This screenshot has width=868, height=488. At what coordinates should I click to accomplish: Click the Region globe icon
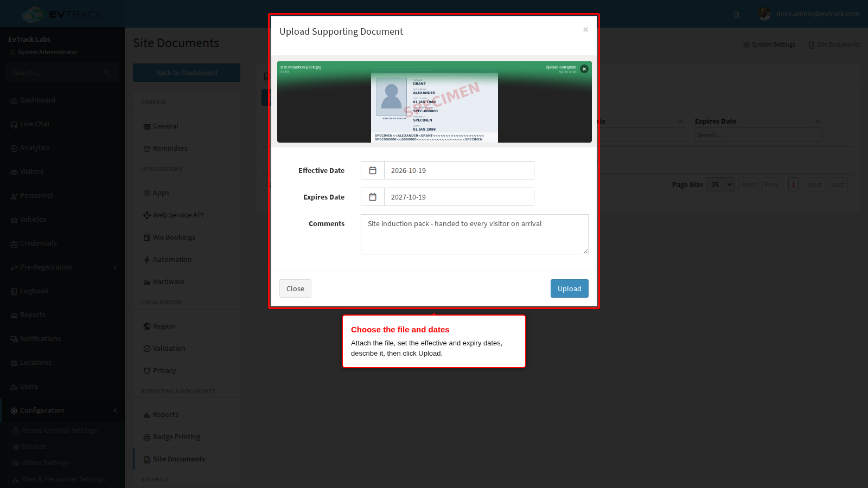click(147, 326)
